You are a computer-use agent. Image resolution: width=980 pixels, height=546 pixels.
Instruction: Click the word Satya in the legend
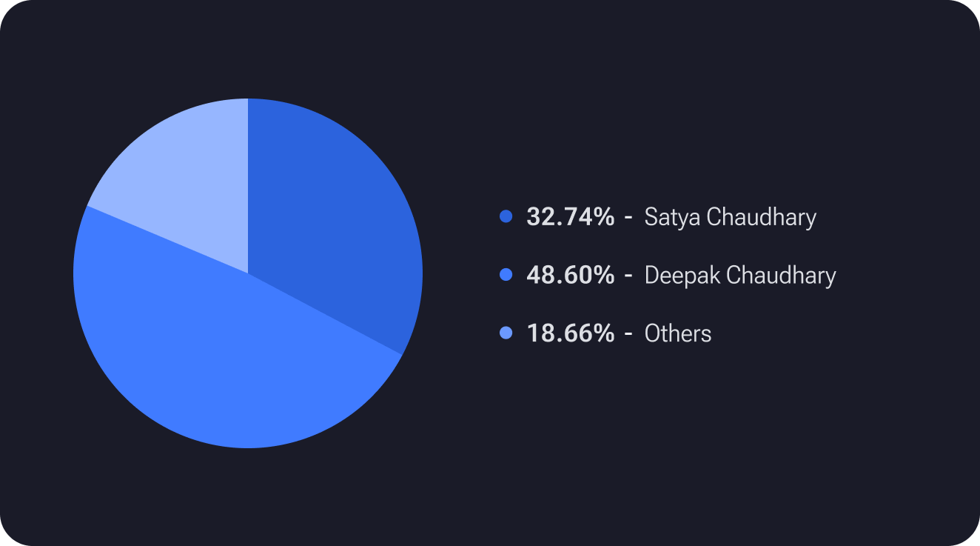click(672, 217)
